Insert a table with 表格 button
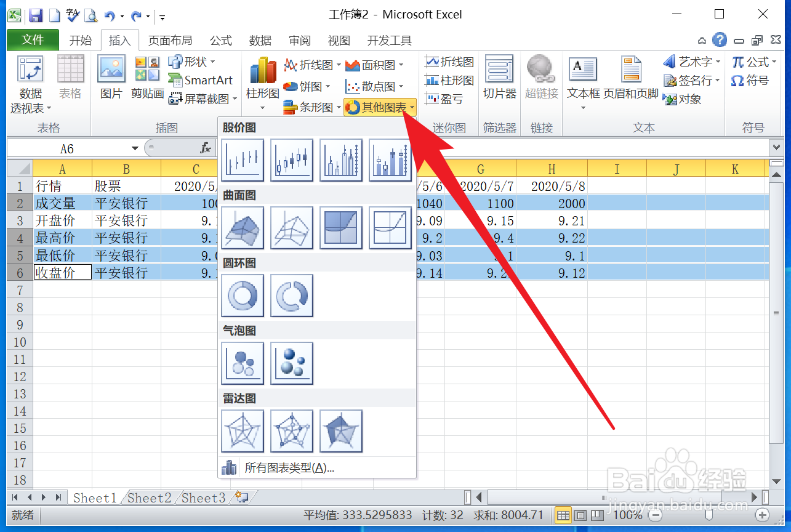The image size is (791, 532). (x=70, y=78)
